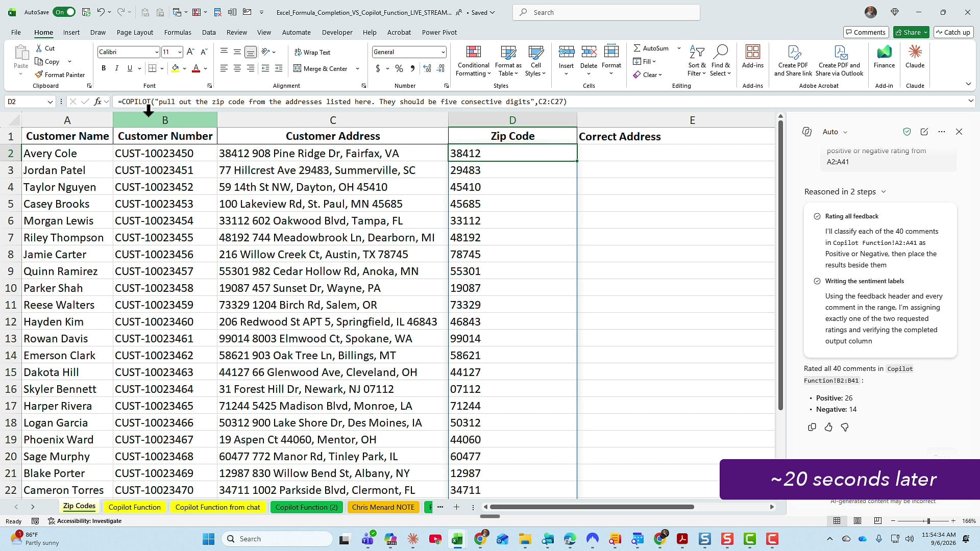Open the Power Pivot ribbon tab
The image size is (980, 551).
439,32
